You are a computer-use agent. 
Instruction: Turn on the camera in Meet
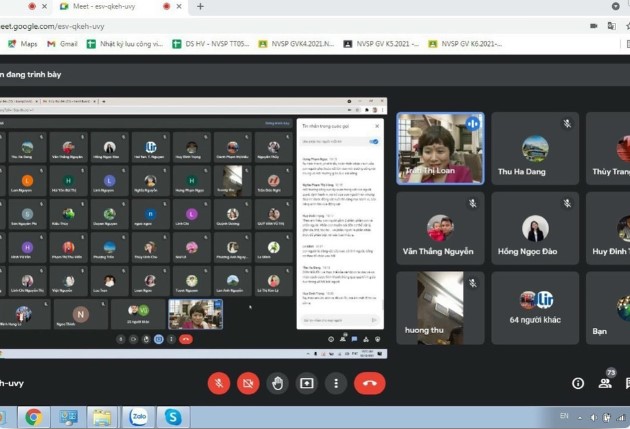pyautogui.click(x=248, y=383)
